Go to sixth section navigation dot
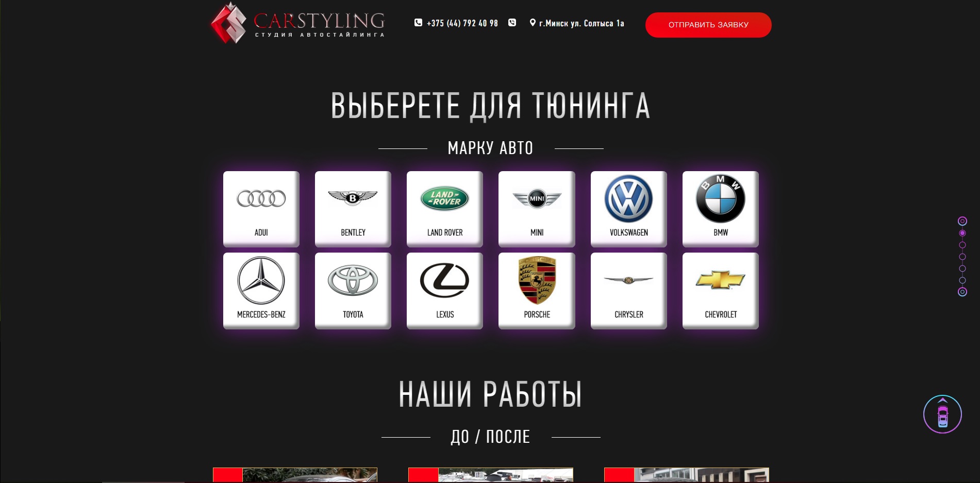 (962, 280)
